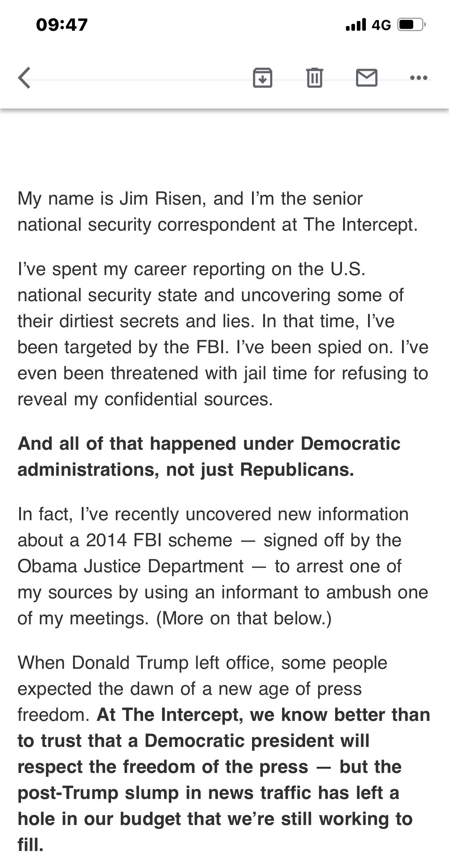The width and height of the screenshot is (449, 868).
Task: Go back using the left arrow
Action: [25, 78]
